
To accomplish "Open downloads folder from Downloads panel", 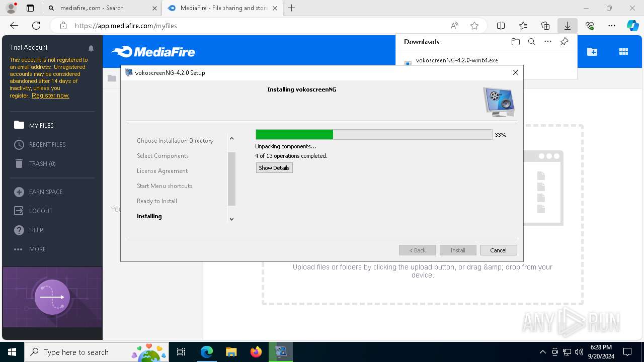I will click(x=515, y=42).
